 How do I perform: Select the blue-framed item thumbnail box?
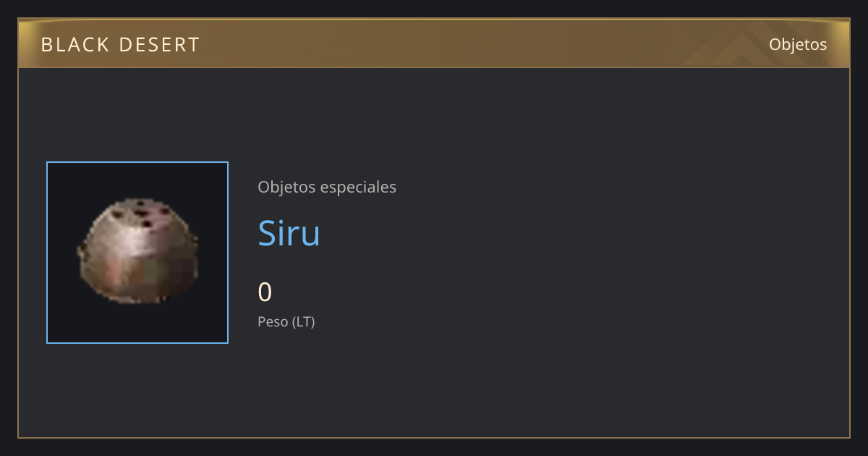click(137, 253)
